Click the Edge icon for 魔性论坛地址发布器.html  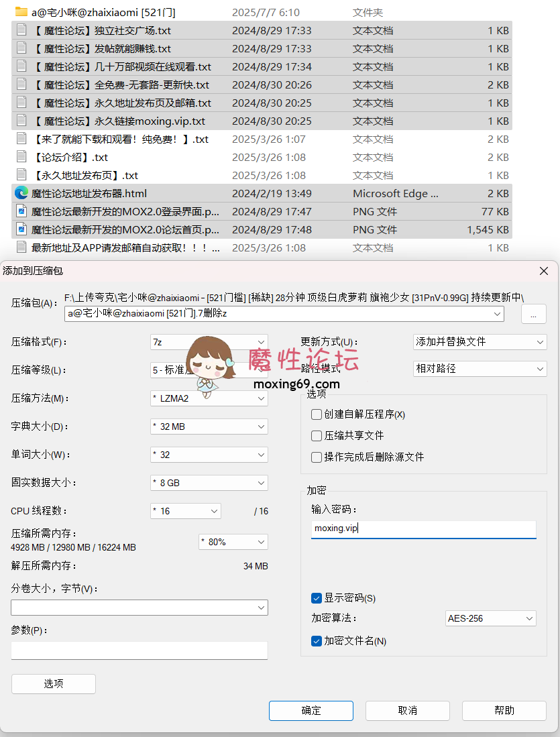(x=21, y=192)
